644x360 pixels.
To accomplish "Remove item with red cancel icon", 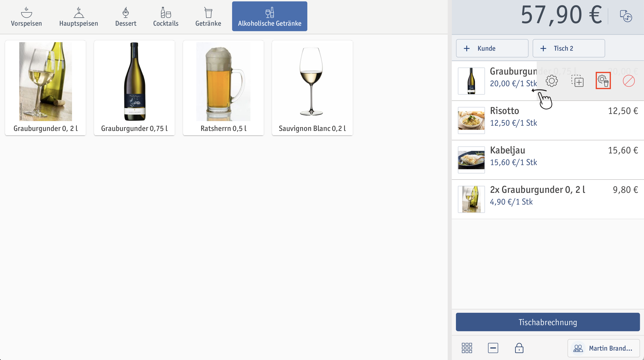I will pyautogui.click(x=628, y=81).
